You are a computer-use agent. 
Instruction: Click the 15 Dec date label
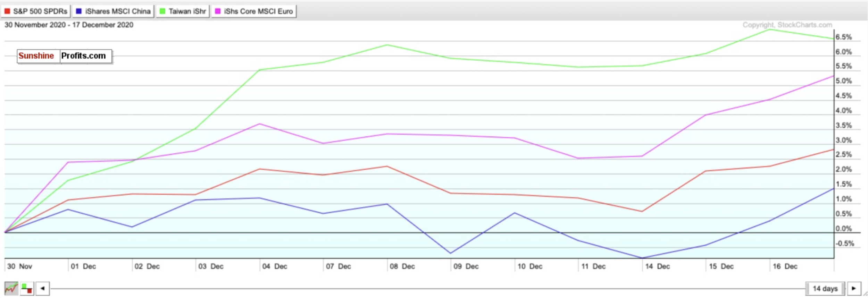pyautogui.click(x=721, y=266)
